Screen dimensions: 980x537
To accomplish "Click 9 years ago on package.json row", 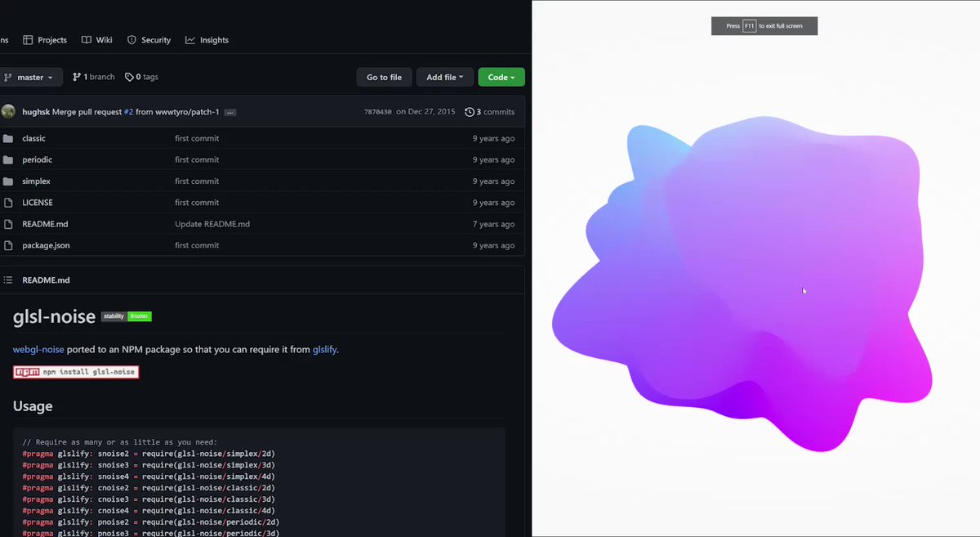I will (x=493, y=245).
